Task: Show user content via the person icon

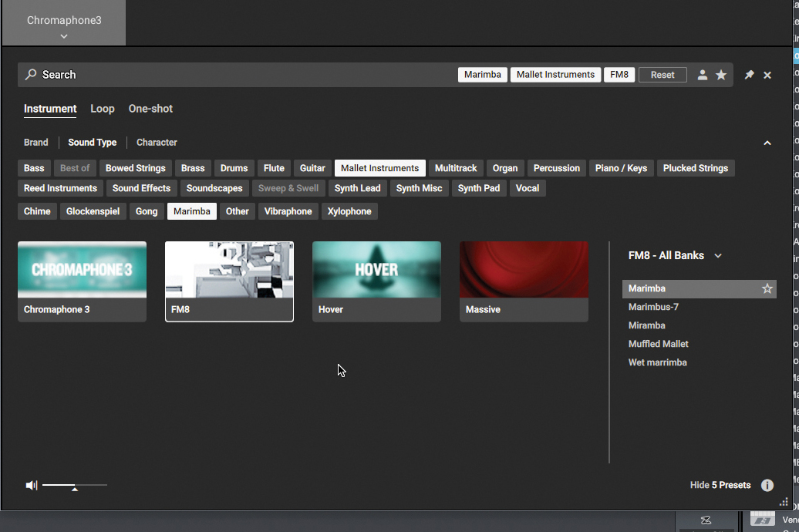Action: point(702,75)
